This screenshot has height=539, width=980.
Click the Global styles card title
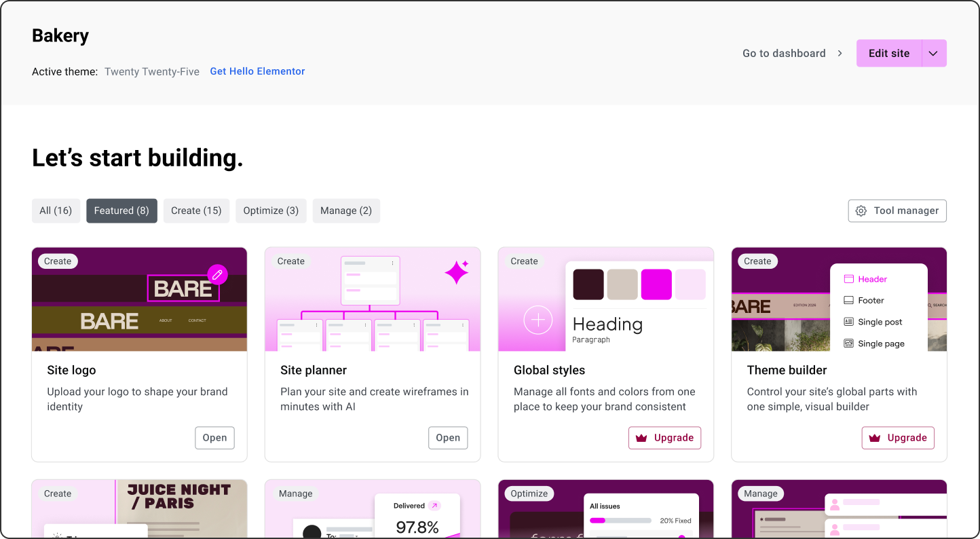tap(549, 370)
